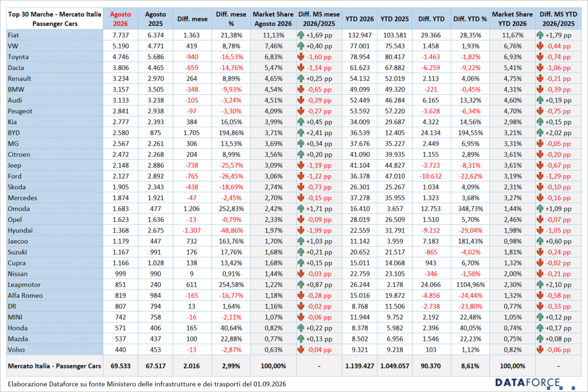The image size is (588, 392).
Task: Select BYD's monthly change '194,86%'
Action: (231, 133)
